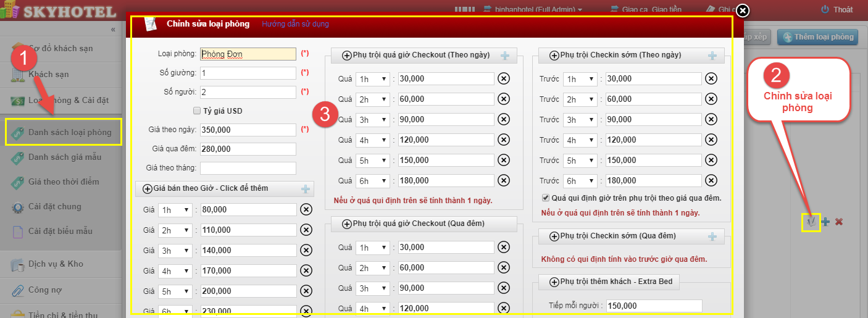Click the empty Giá theo tháng field
Viewport: 868px width, 318px height.
coord(248,168)
